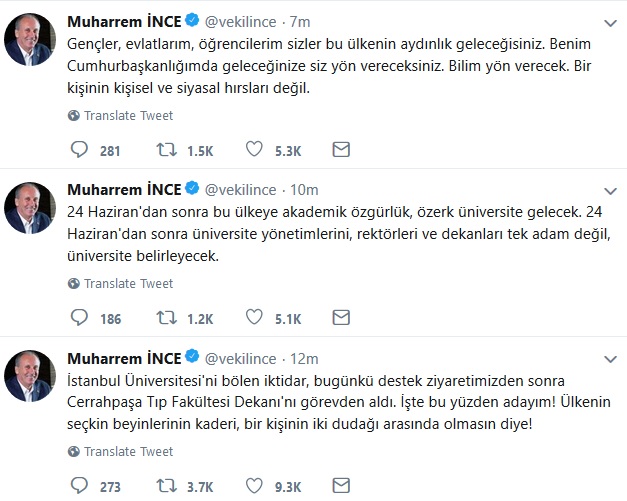This screenshot has width=627, height=501.
Task: Like the tweet with 5.3K likes
Action: pyautogui.click(x=254, y=150)
